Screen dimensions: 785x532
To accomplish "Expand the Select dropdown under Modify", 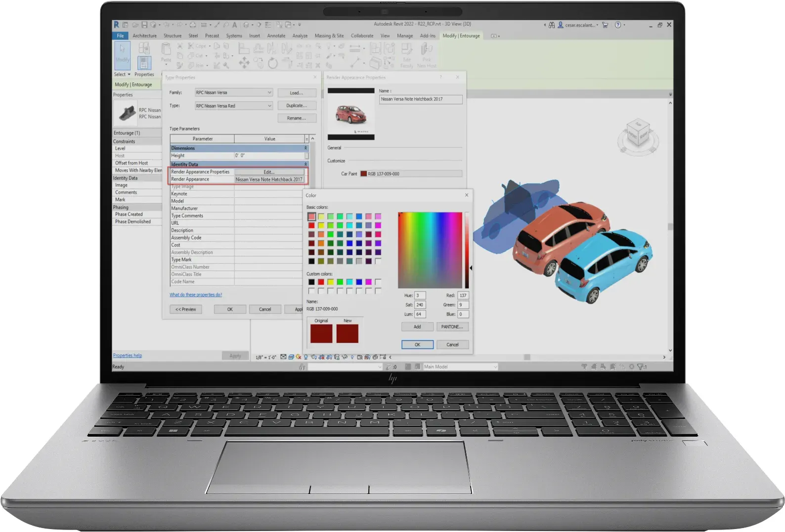I will pos(123,75).
